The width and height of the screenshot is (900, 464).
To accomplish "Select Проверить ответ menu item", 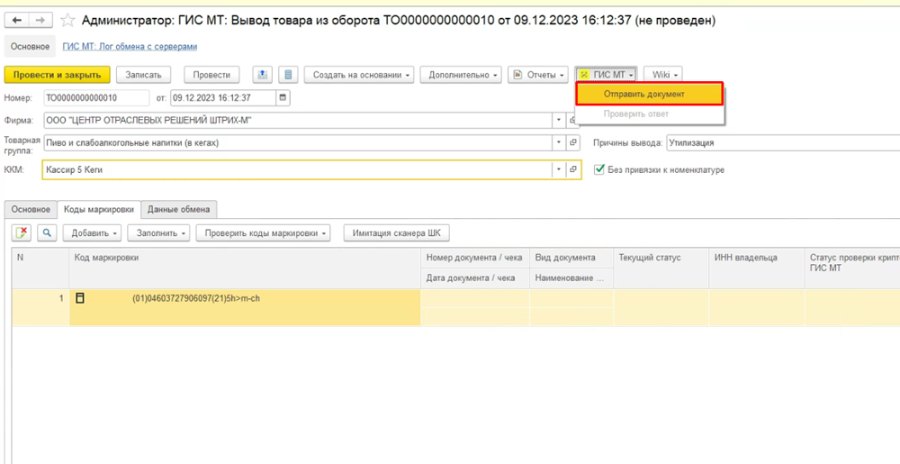I will [x=649, y=114].
